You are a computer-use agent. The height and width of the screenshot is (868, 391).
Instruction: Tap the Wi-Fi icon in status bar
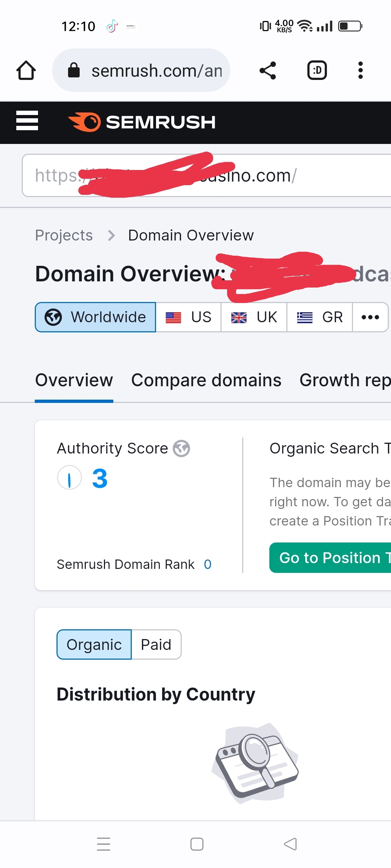click(305, 26)
